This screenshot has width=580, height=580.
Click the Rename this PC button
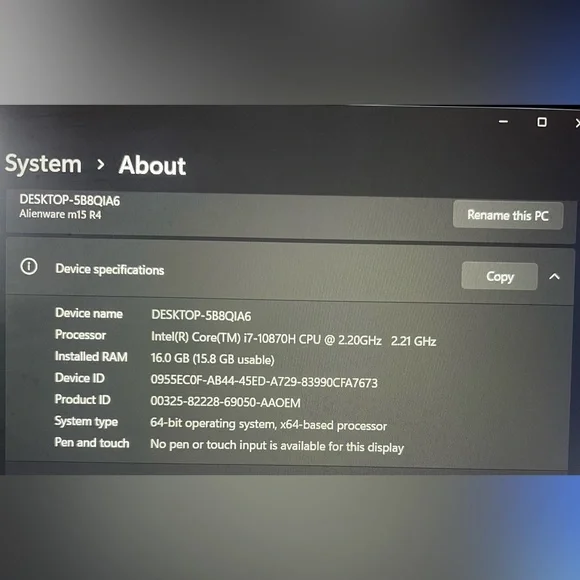(x=508, y=215)
